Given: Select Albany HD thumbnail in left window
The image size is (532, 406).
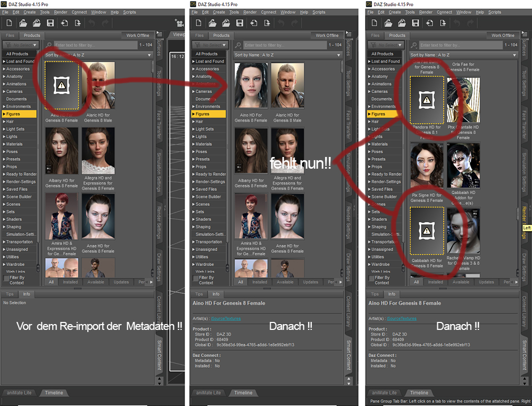Looking at the screenshot, I should 61,151.
